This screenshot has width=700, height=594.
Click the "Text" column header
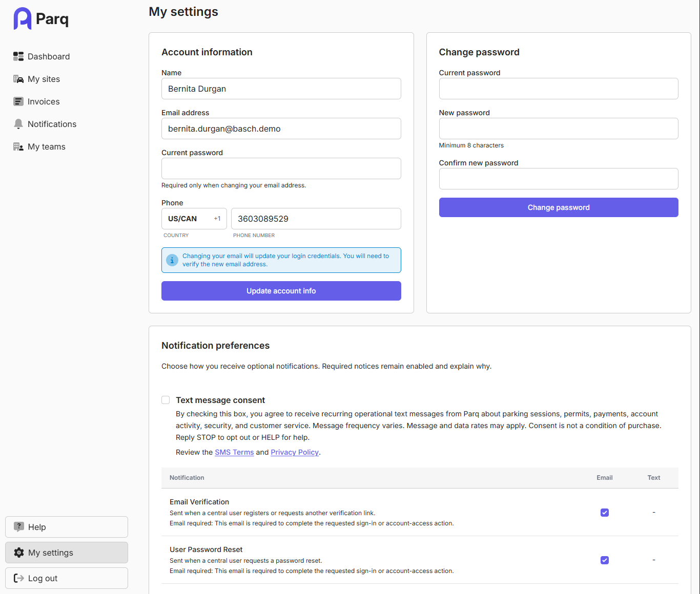click(654, 478)
